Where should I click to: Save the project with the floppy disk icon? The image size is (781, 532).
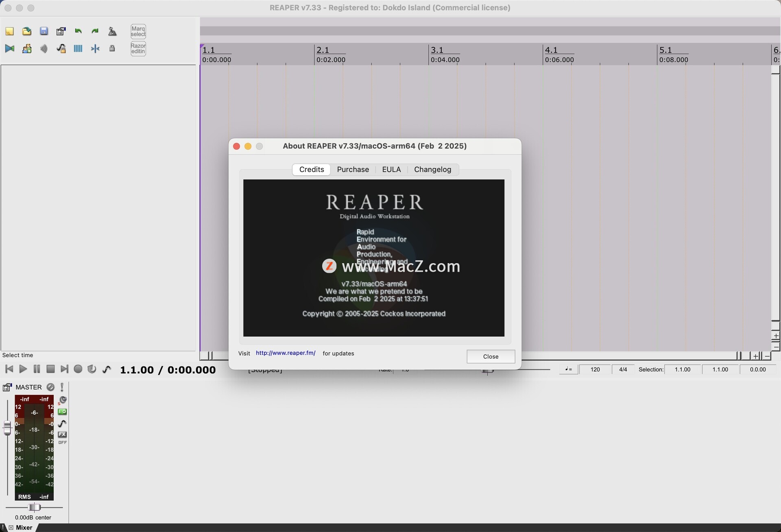tap(44, 31)
